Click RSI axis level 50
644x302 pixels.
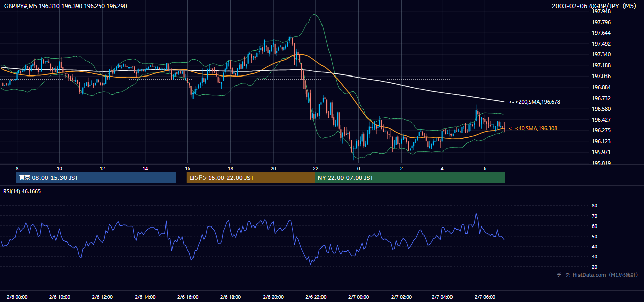594,236
